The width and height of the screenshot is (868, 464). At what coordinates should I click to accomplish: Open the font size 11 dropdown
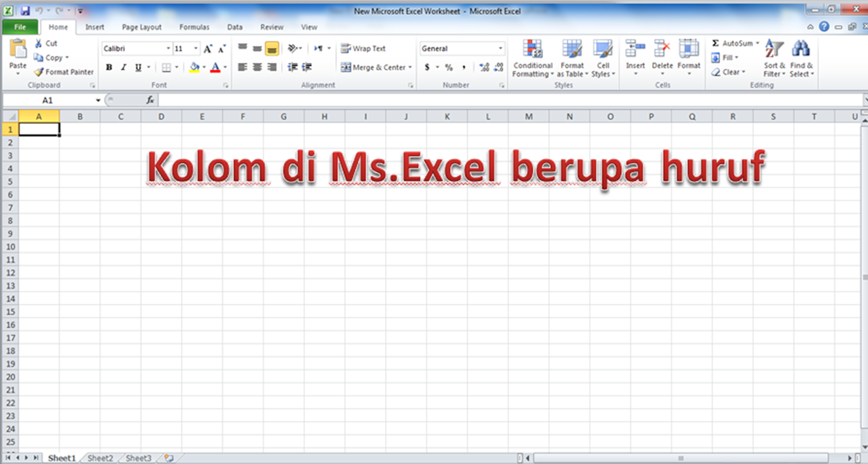click(196, 49)
